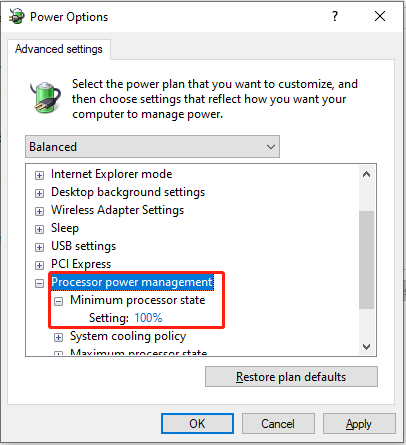
Task: Expand USB settings plus icon
Action: (x=39, y=247)
